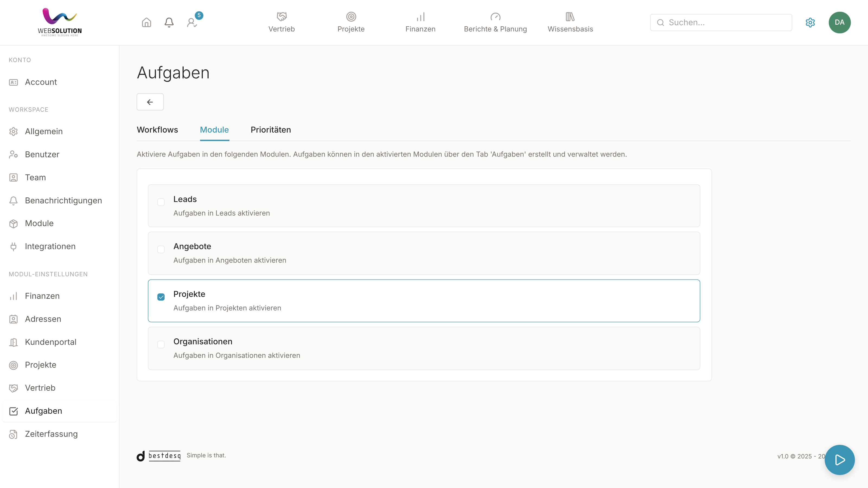
Task: Click the search magnifier icon
Action: click(660, 23)
